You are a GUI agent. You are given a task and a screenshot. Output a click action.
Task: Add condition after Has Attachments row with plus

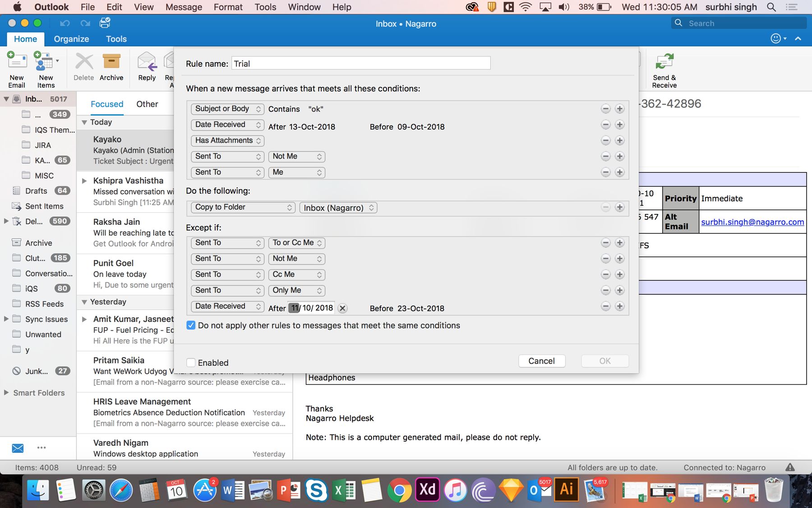(x=620, y=140)
